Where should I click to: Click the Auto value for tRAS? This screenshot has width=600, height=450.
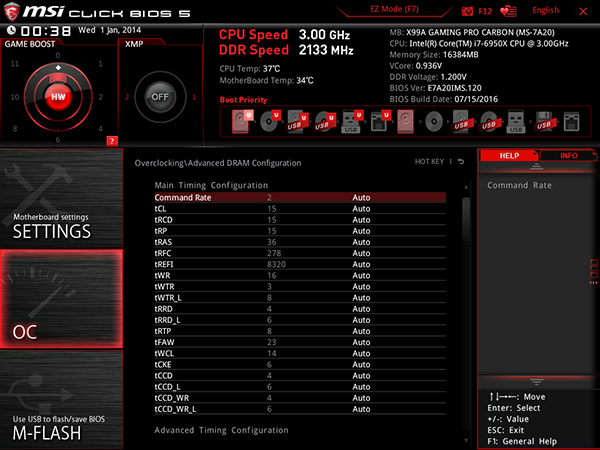(x=361, y=242)
